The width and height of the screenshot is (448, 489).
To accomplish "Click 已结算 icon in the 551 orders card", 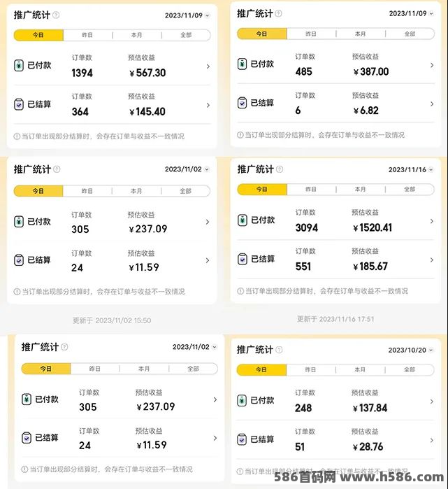I will [243, 259].
